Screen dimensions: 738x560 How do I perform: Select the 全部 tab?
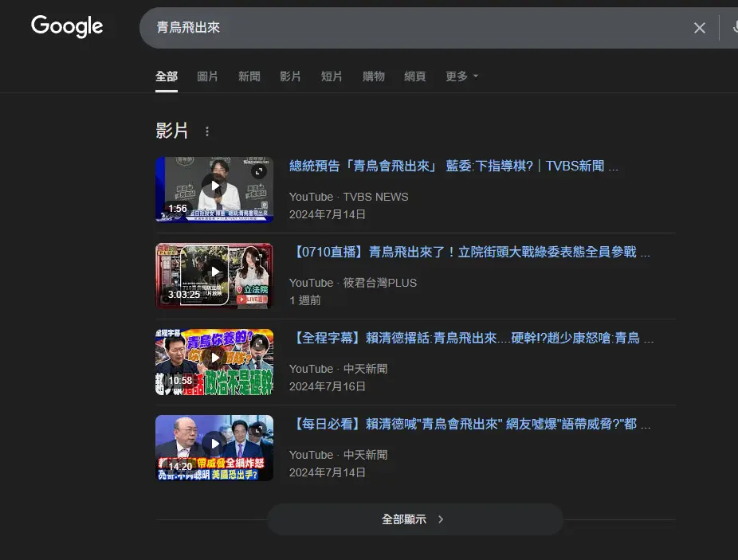[167, 76]
